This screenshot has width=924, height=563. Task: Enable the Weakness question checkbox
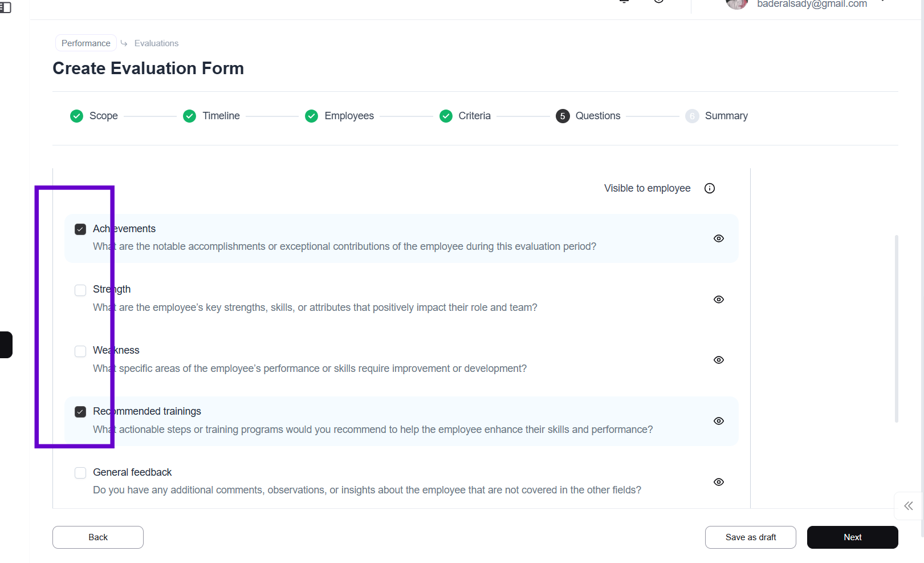tap(80, 351)
